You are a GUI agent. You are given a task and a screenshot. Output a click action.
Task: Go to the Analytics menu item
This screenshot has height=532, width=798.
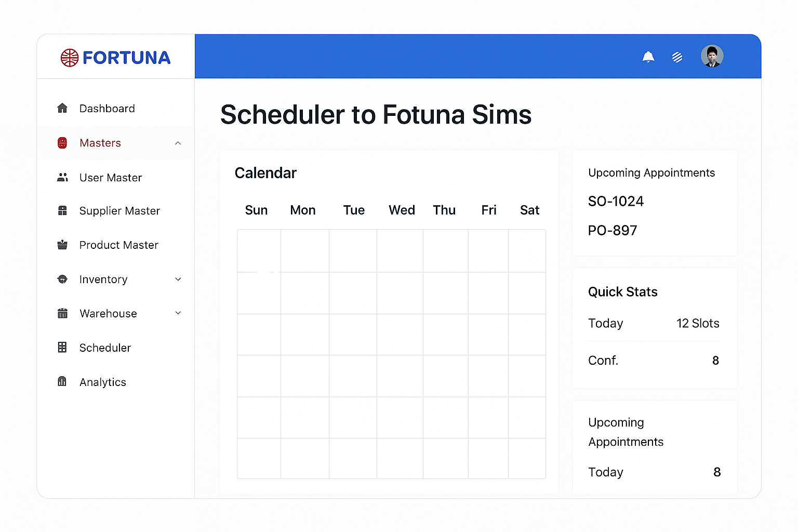coord(103,382)
